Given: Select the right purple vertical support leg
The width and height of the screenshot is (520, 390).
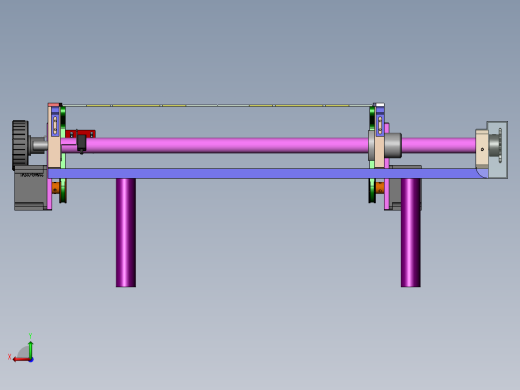Looking at the screenshot, I should point(411,233).
